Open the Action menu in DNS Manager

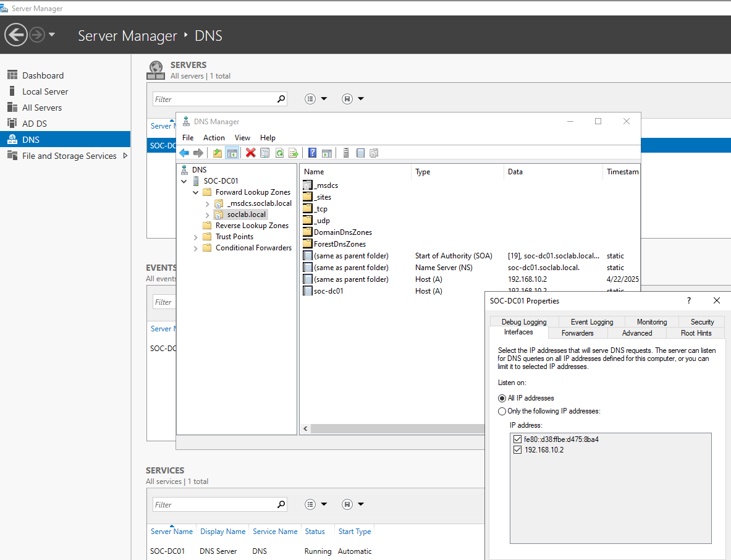pyautogui.click(x=214, y=138)
